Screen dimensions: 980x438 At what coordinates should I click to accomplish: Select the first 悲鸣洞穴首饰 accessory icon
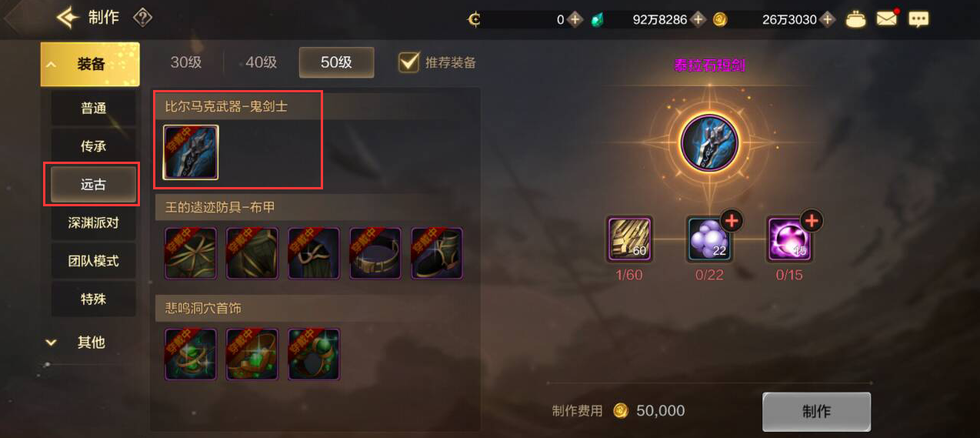[191, 354]
